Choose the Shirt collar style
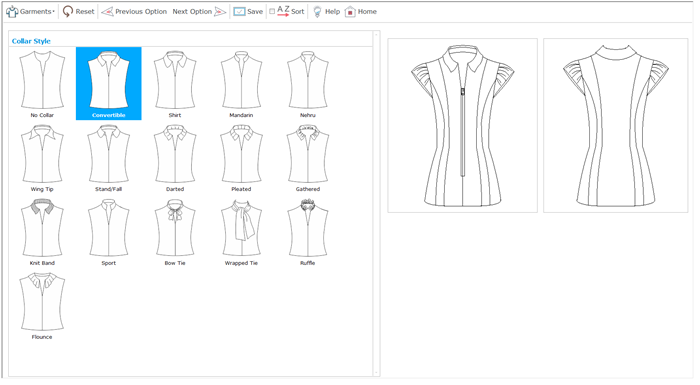Image resolution: width=700 pixels, height=385 pixels. pos(175,84)
